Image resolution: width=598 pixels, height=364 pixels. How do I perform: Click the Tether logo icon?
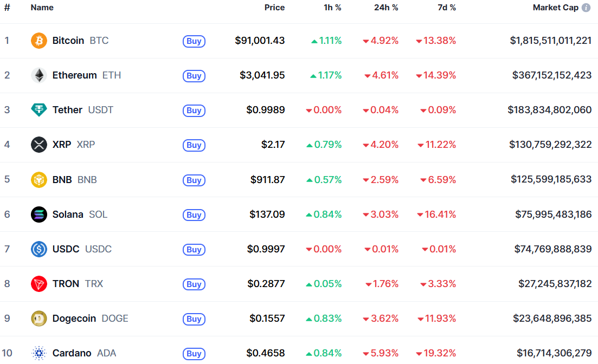39,110
